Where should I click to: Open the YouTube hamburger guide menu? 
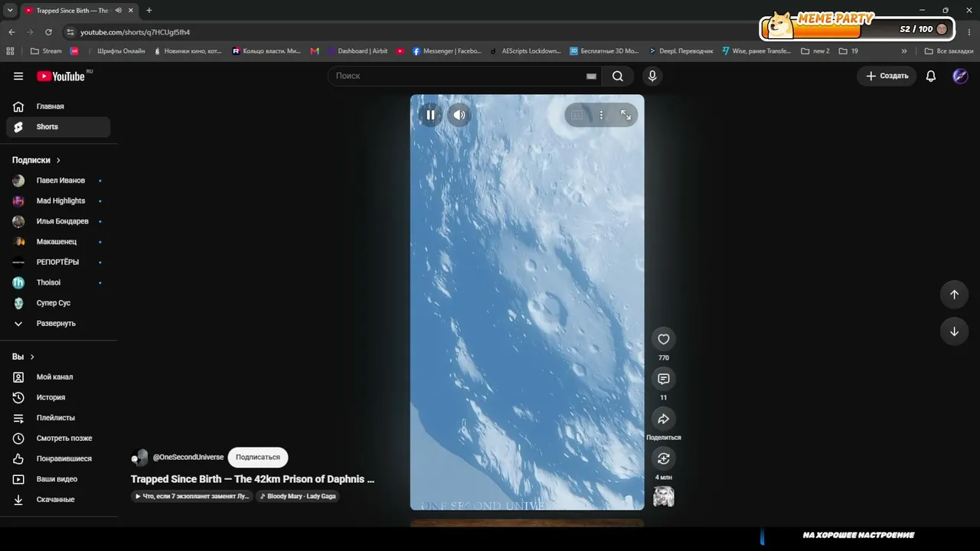coord(18,76)
